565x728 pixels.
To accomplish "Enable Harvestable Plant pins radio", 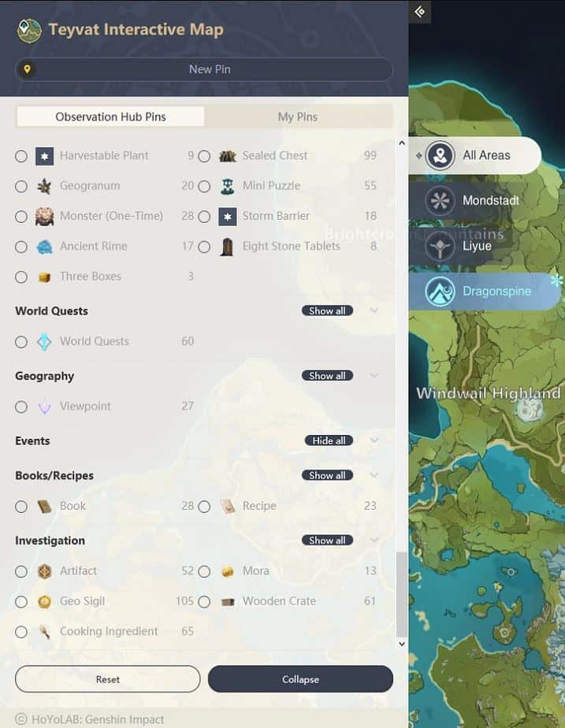I will (x=21, y=156).
